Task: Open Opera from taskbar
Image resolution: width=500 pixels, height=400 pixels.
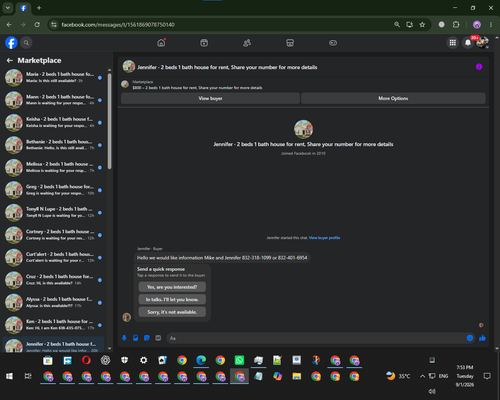Action: coord(86,360)
